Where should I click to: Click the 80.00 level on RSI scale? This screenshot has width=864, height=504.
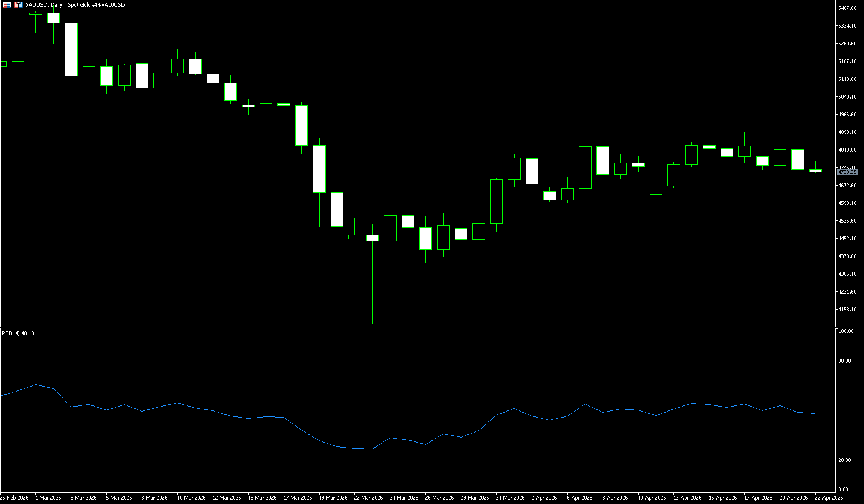click(845, 361)
